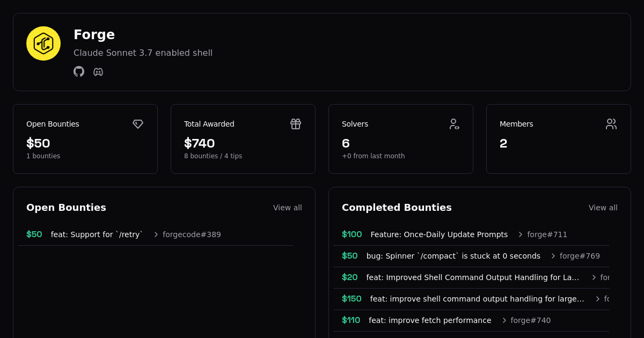The width and height of the screenshot is (644, 338).
Task: Open the GitHub icon link
Action: [79, 71]
